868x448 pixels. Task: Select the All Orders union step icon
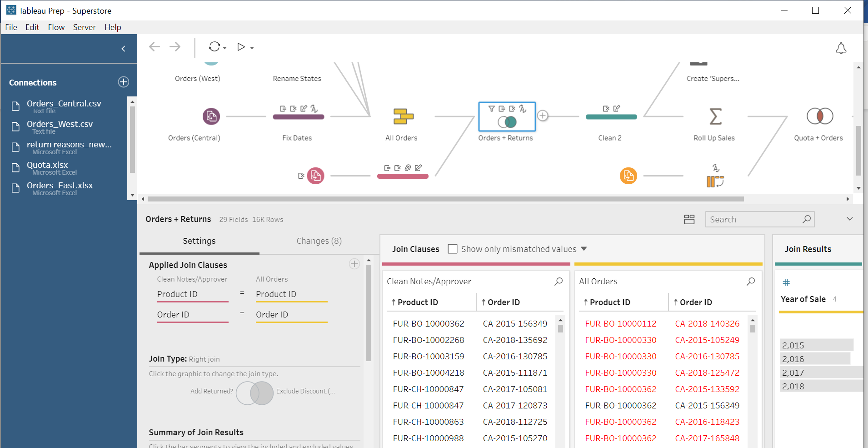coord(403,116)
